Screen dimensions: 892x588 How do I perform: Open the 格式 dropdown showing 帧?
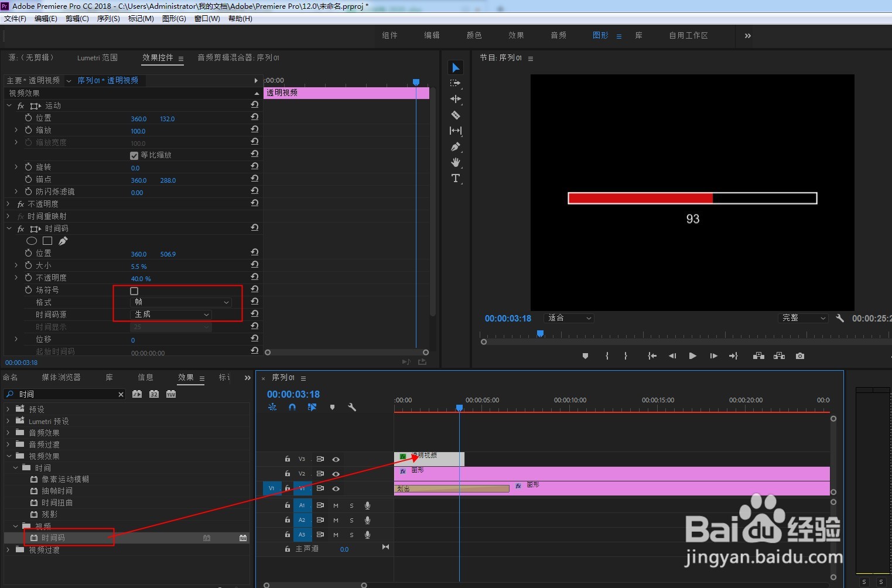point(181,302)
